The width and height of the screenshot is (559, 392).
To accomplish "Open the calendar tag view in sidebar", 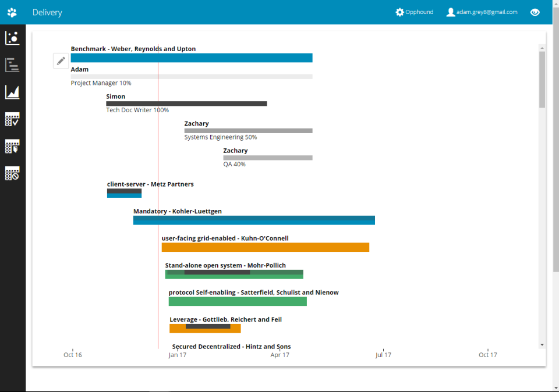I will (12, 147).
